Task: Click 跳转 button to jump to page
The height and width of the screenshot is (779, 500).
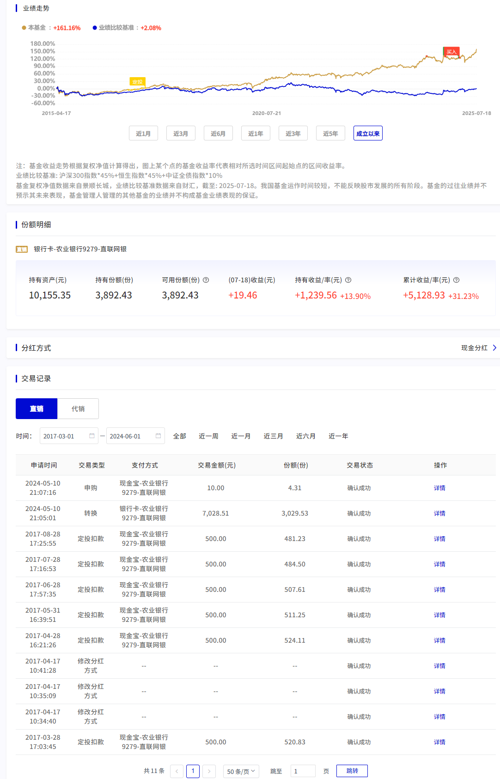Action: click(352, 771)
